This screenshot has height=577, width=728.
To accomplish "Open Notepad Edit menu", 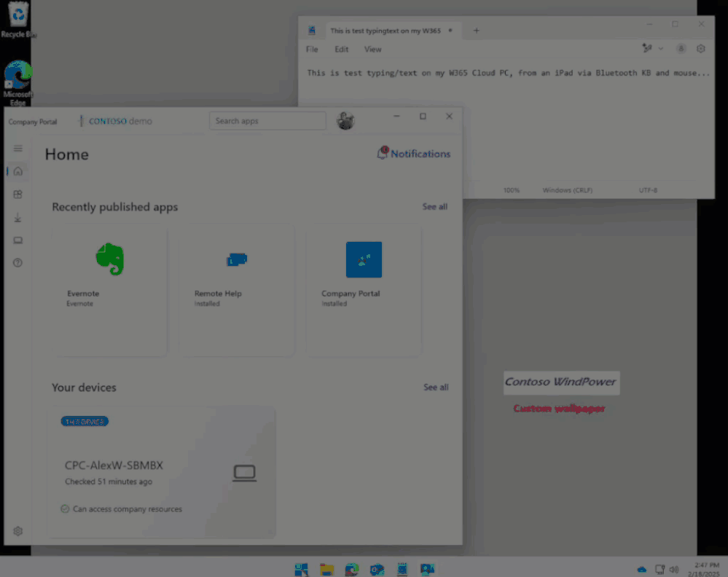I will [341, 50].
